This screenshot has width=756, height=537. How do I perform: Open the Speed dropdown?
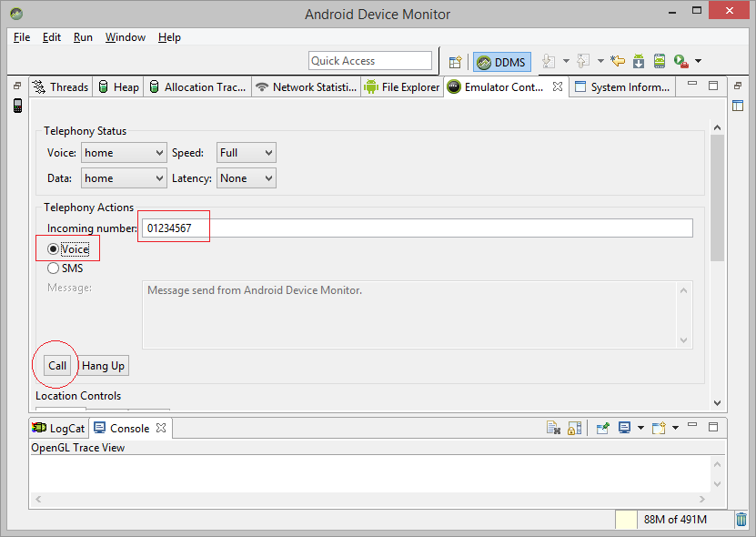coord(247,153)
